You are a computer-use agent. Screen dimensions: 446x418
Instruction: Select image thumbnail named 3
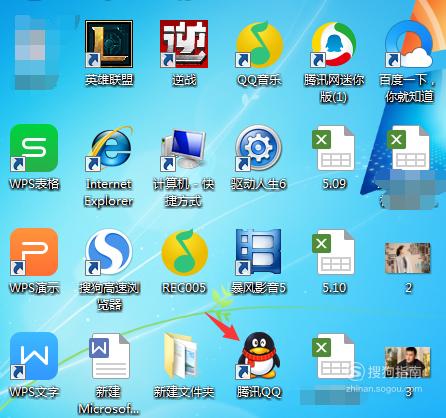(x=408, y=362)
